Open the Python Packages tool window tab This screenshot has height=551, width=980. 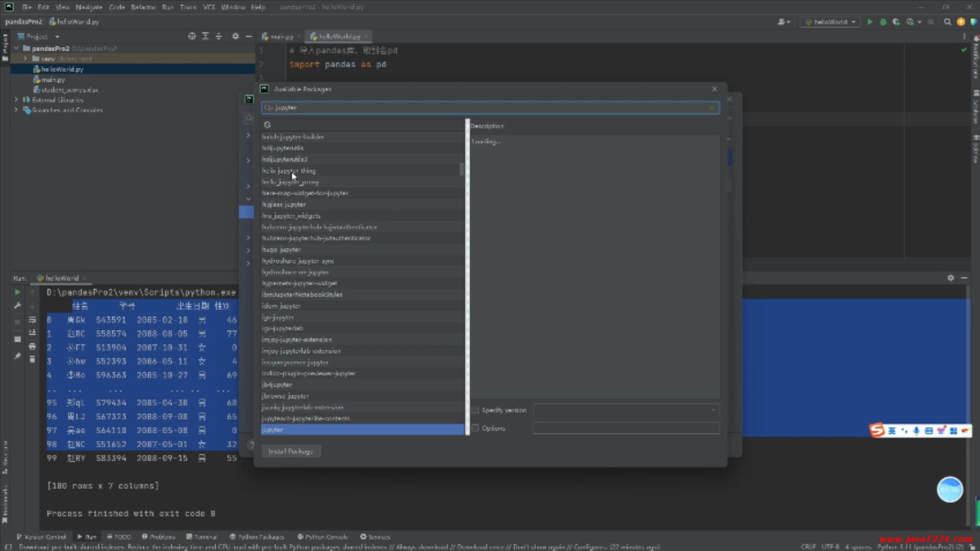coord(257,537)
